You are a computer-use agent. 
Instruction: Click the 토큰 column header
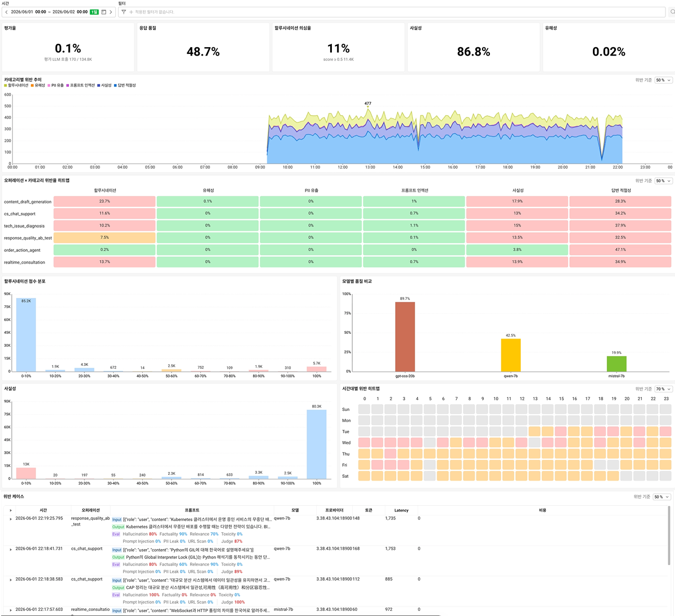[369, 510]
